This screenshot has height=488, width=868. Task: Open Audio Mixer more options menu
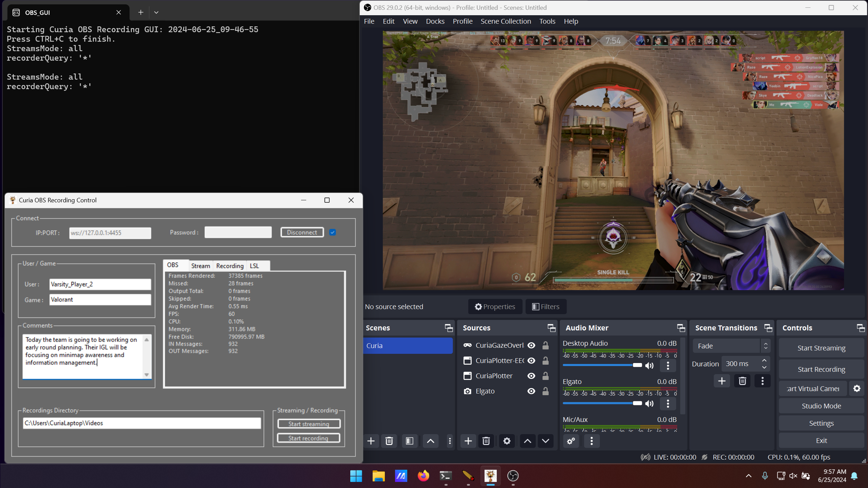592,441
